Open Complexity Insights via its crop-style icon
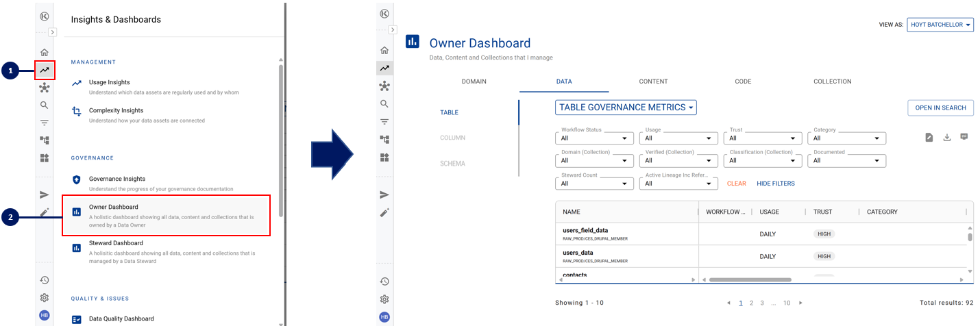This screenshot has height=326, width=980. click(x=77, y=111)
